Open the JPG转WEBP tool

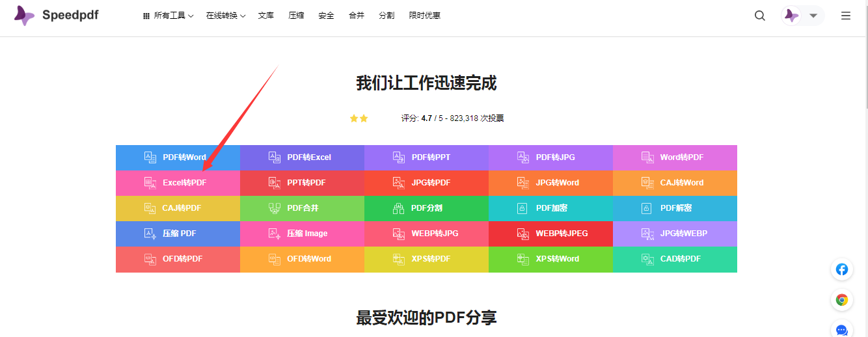pyautogui.click(x=675, y=234)
